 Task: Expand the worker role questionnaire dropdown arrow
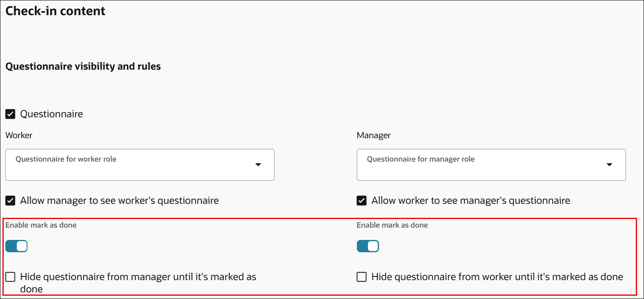tap(258, 164)
